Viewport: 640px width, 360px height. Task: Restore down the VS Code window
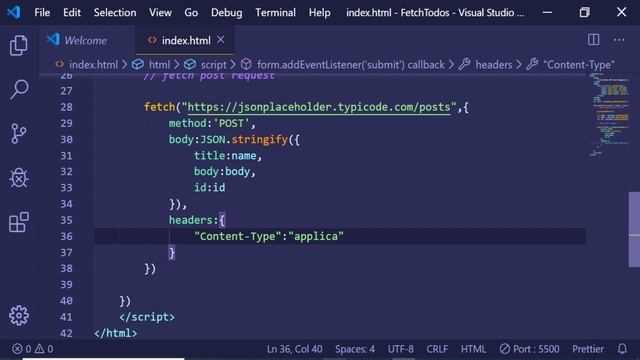584,12
